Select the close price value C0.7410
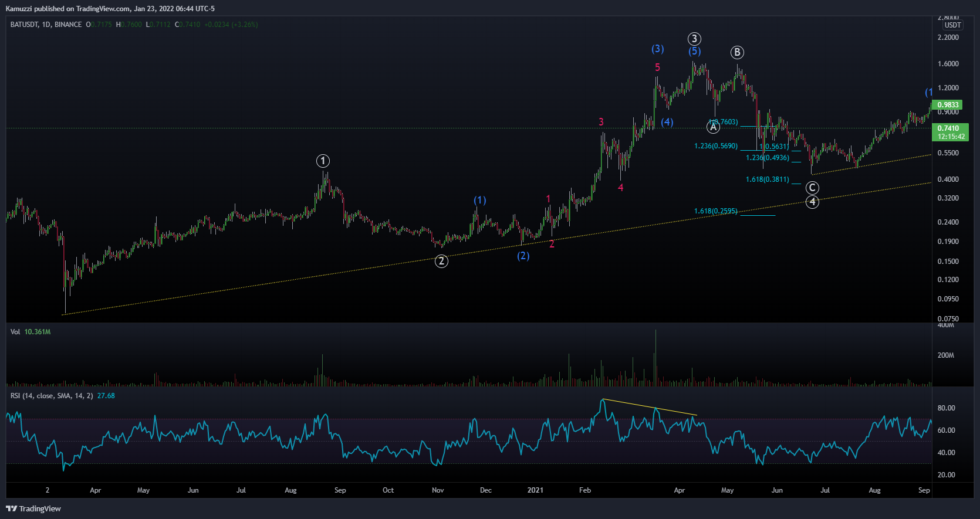The height and width of the screenshot is (519, 980). 187,25
